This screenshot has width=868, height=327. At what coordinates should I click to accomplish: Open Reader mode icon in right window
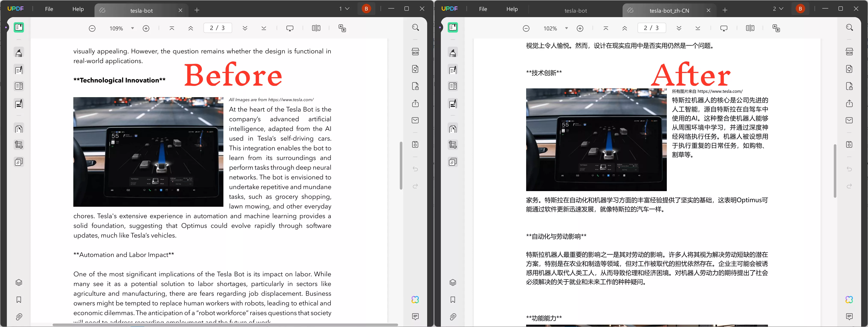tap(453, 27)
